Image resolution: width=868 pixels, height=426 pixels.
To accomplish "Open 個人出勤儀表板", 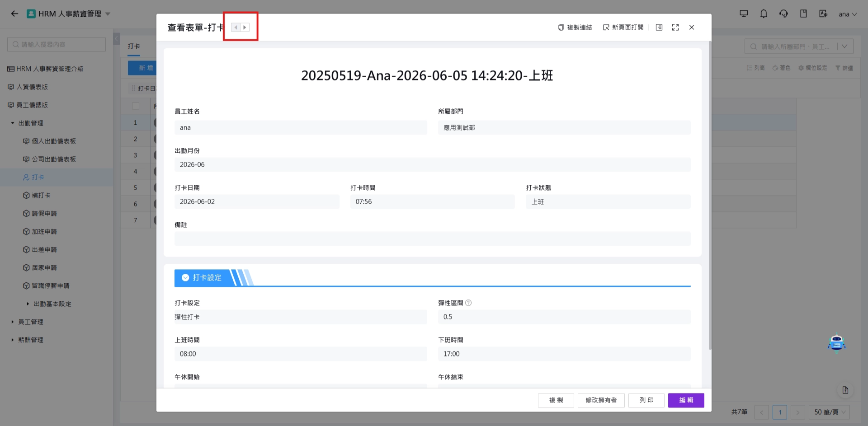I will coord(49,141).
